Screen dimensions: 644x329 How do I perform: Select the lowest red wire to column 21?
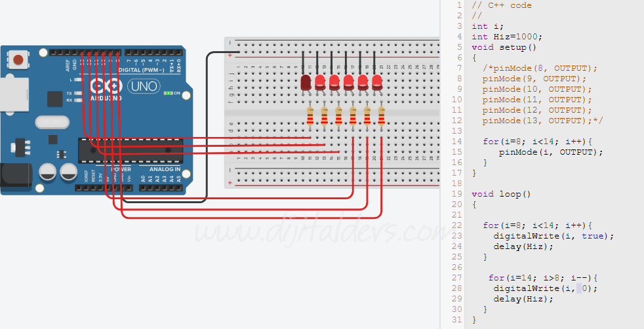pyautogui.click(x=251, y=218)
